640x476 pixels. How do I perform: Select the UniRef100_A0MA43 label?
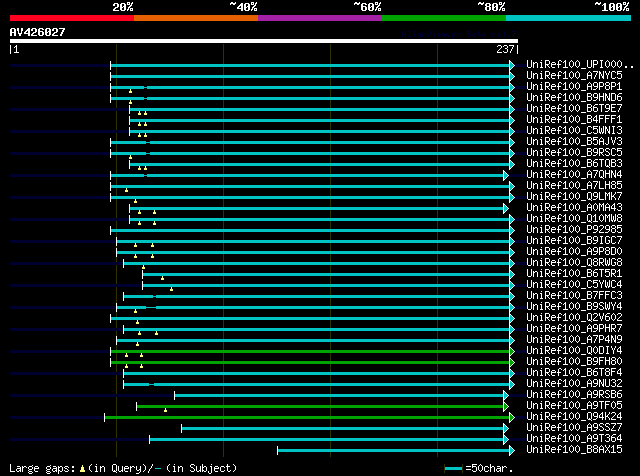click(574, 208)
